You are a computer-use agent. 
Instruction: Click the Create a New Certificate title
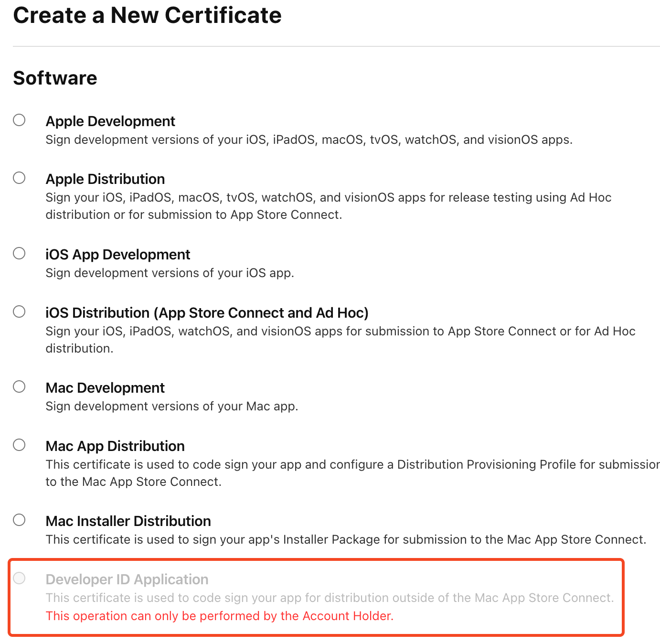[148, 15]
